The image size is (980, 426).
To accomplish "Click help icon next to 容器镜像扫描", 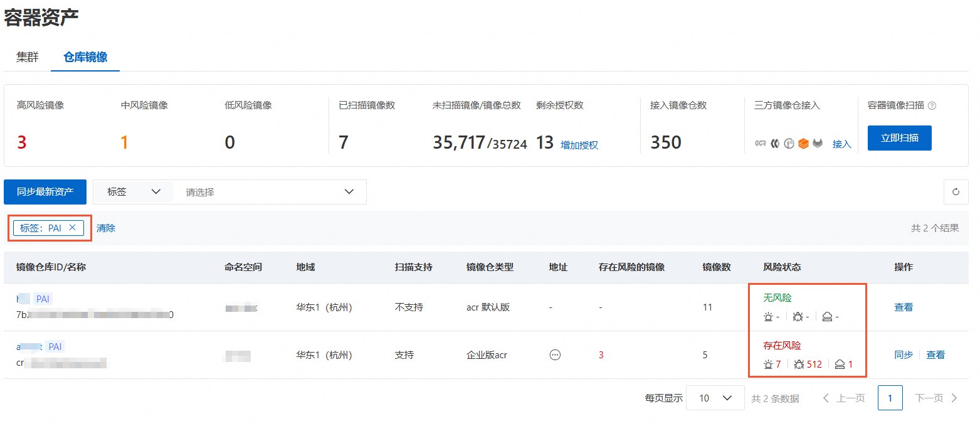I will [x=932, y=105].
